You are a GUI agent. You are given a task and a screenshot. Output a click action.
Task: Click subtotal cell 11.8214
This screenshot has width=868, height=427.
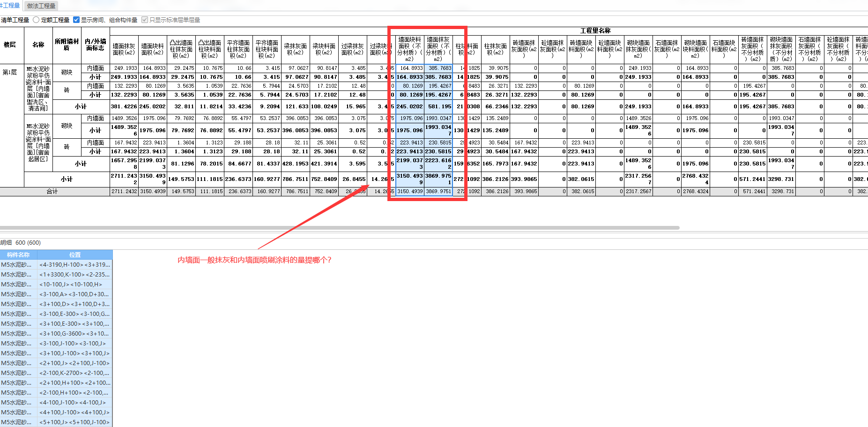click(210, 106)
